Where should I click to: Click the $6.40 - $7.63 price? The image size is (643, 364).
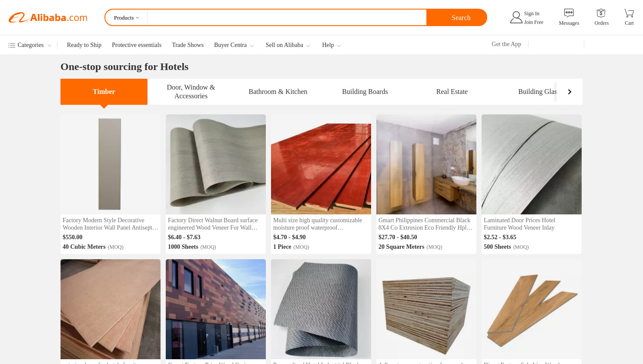[184, 237]
